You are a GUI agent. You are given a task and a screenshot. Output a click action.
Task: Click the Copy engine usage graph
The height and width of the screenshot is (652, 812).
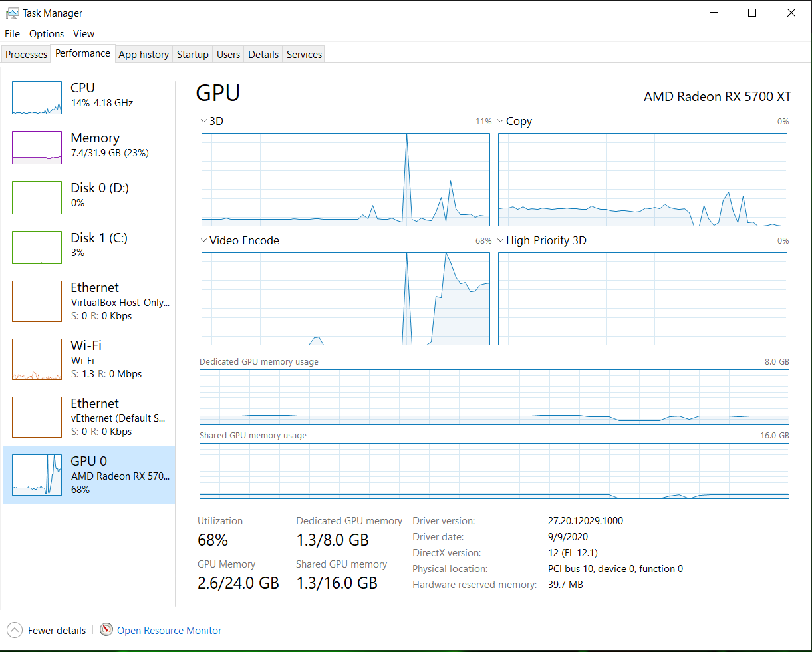coord(642,180)
